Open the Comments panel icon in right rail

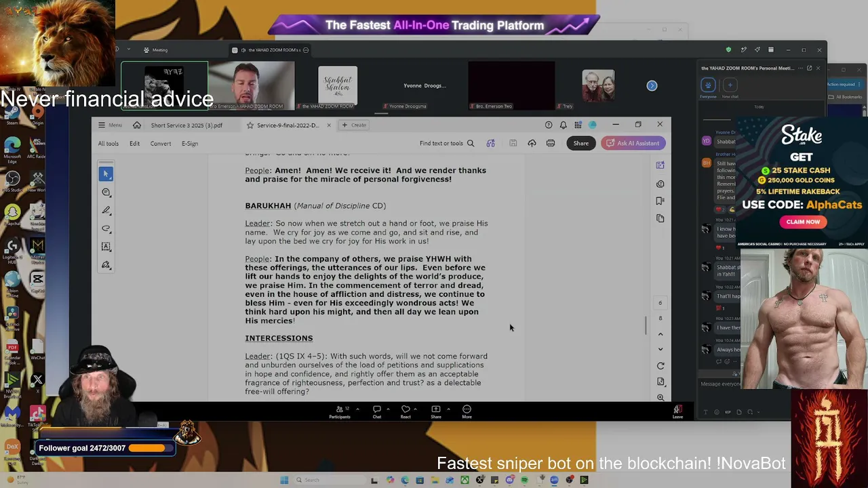[x=660, y=184]
